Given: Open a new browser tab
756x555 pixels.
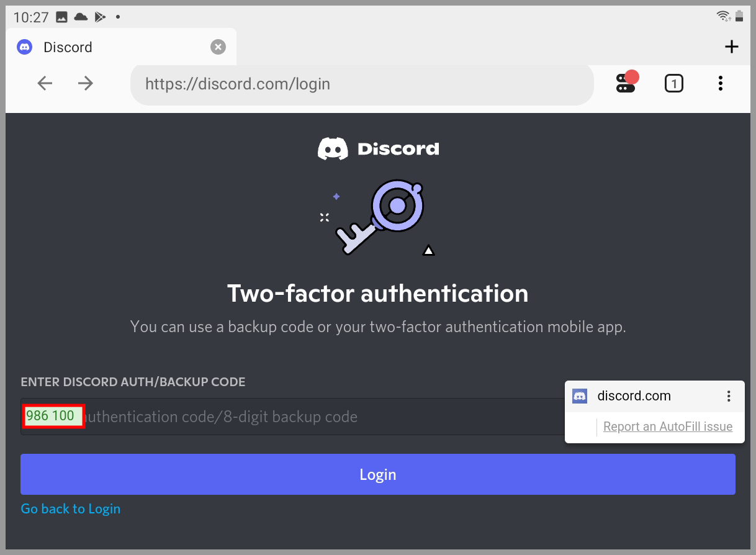Looking at the screenshot, I should point(732,47).
